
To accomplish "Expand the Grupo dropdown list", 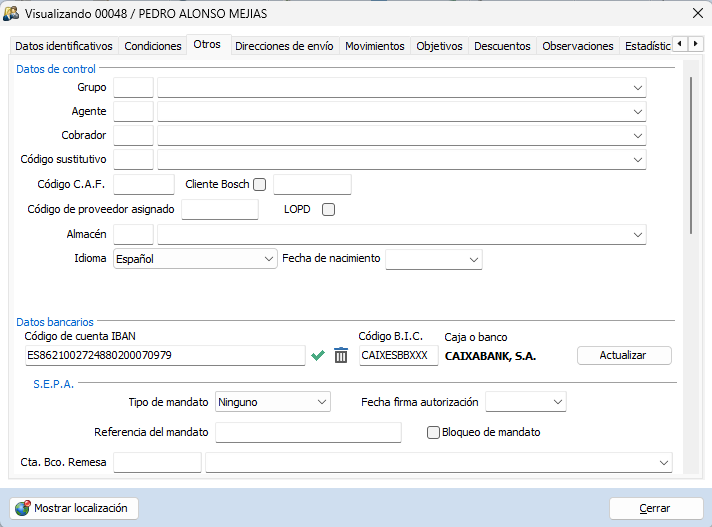I will 637,88.
